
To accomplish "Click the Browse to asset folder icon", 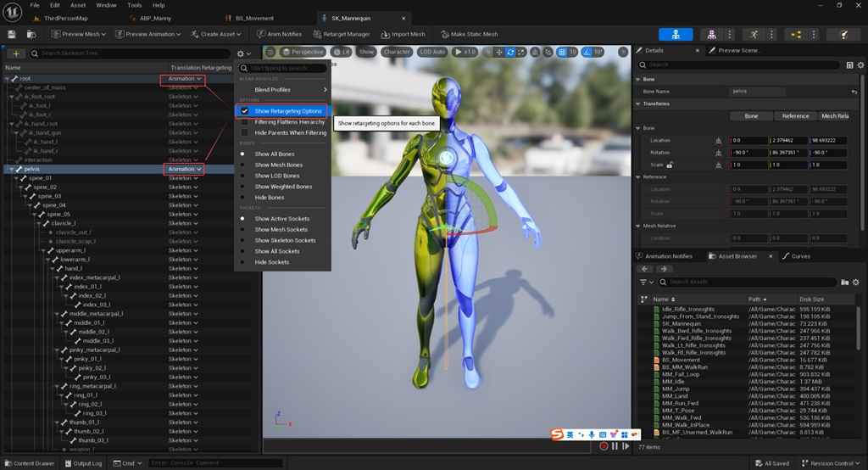I will coord(31,35).
